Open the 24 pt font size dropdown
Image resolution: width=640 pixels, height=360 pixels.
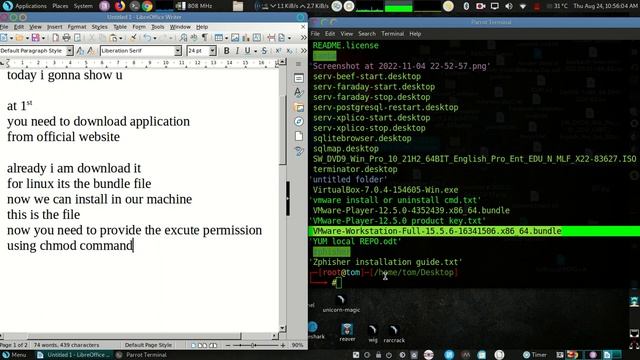213,51
